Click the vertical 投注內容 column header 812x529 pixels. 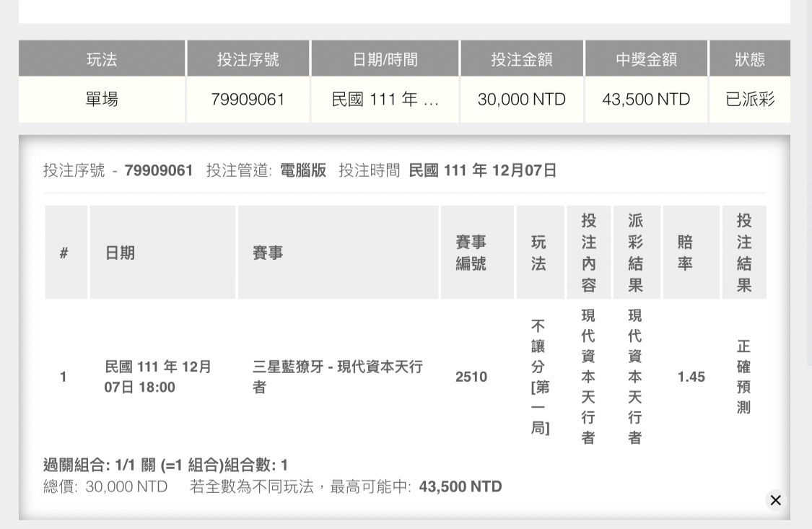tap(589, 252)
